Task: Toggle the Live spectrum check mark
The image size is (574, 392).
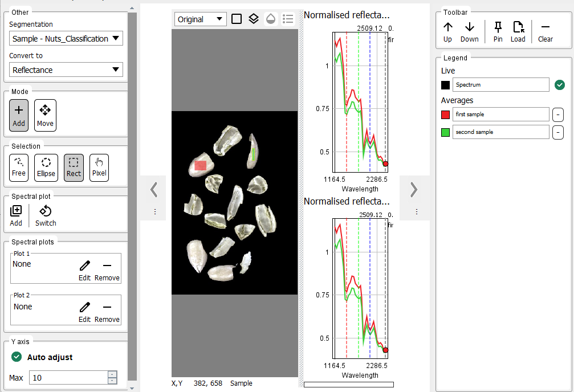Action: 559,85
